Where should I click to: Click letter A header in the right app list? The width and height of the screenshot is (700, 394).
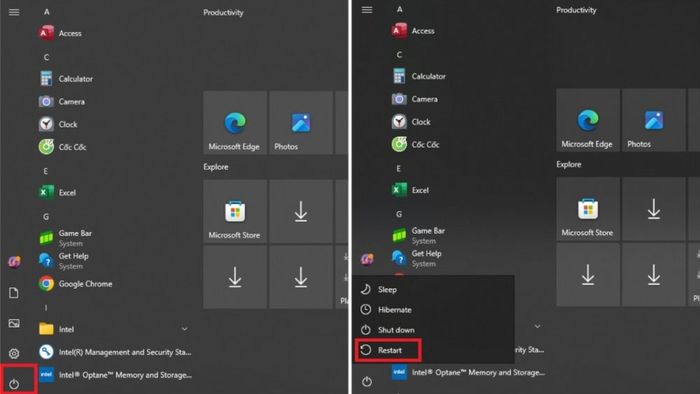point(400,9)
